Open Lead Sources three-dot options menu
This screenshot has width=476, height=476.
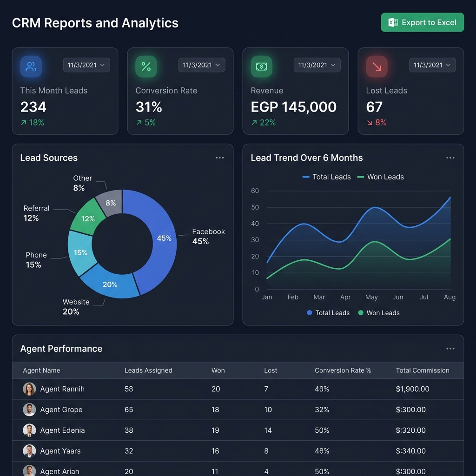pos(220,158)
